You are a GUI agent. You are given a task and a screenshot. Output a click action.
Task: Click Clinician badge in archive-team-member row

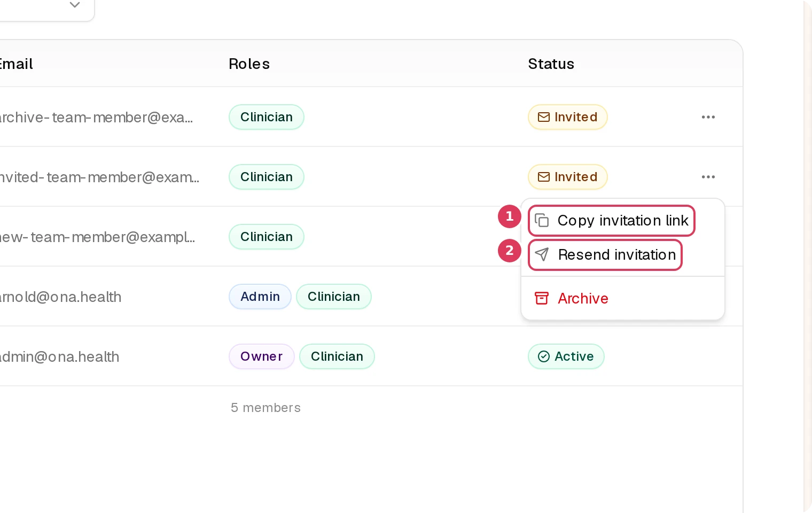267,117
